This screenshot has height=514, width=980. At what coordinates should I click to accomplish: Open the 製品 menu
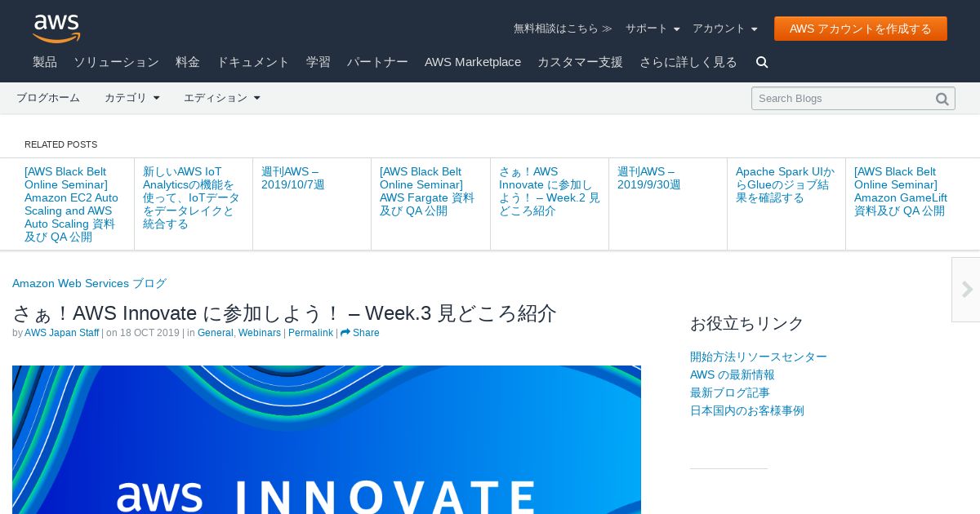(45, 62)
